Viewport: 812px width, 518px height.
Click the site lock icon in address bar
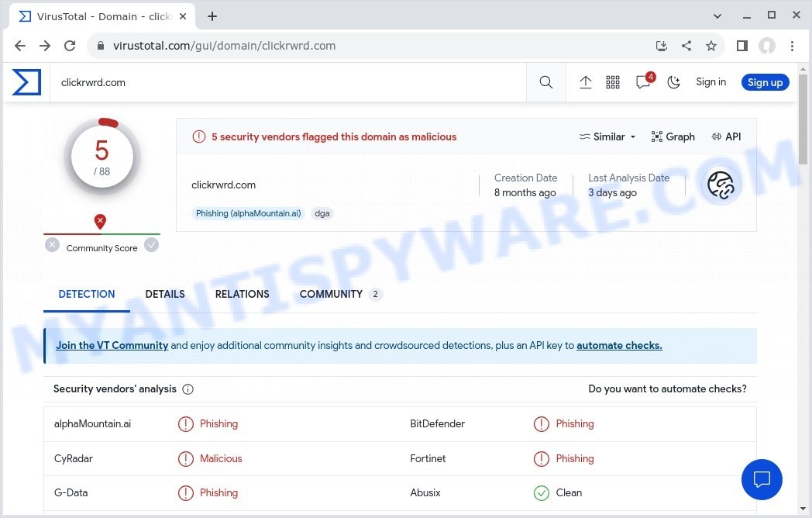101,46
